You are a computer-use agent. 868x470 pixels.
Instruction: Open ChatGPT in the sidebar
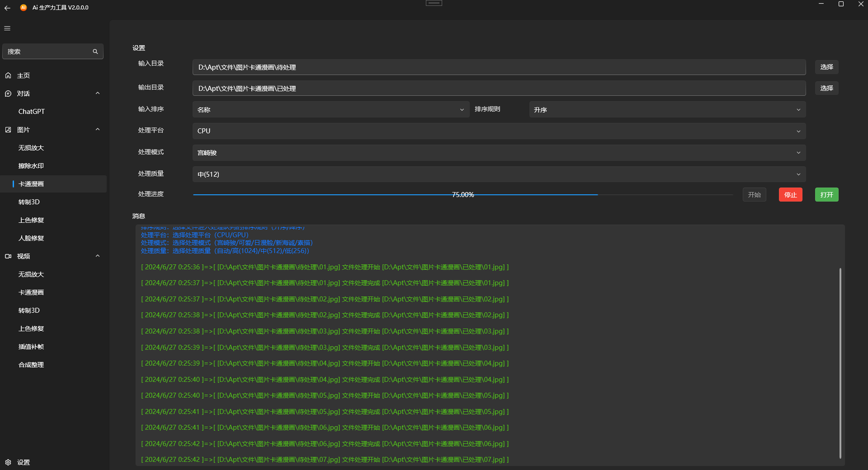click(53, 112)
